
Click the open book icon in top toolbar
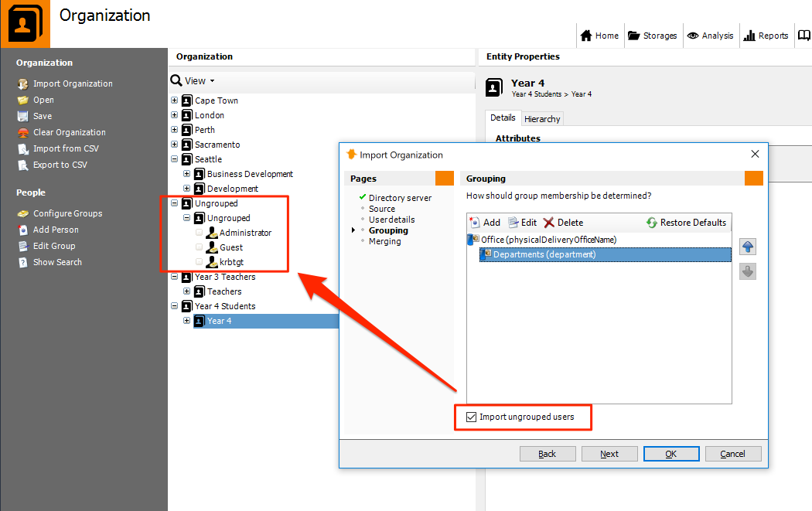(804, 36)
